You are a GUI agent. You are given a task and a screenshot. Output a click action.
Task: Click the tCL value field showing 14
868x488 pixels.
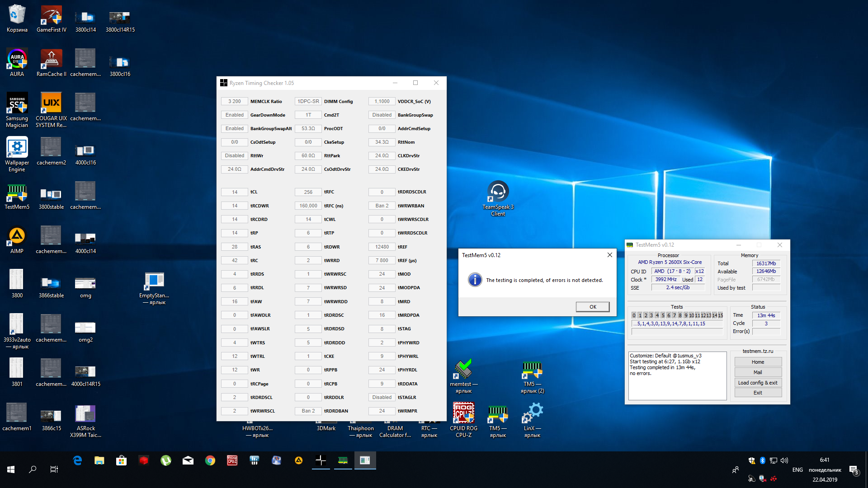pos(234,192)
